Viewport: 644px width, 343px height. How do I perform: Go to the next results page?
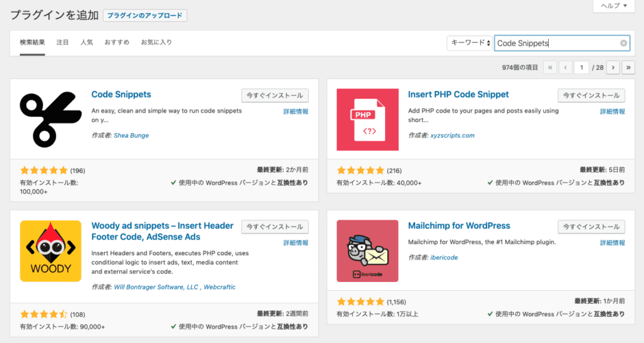pos(613,67)
